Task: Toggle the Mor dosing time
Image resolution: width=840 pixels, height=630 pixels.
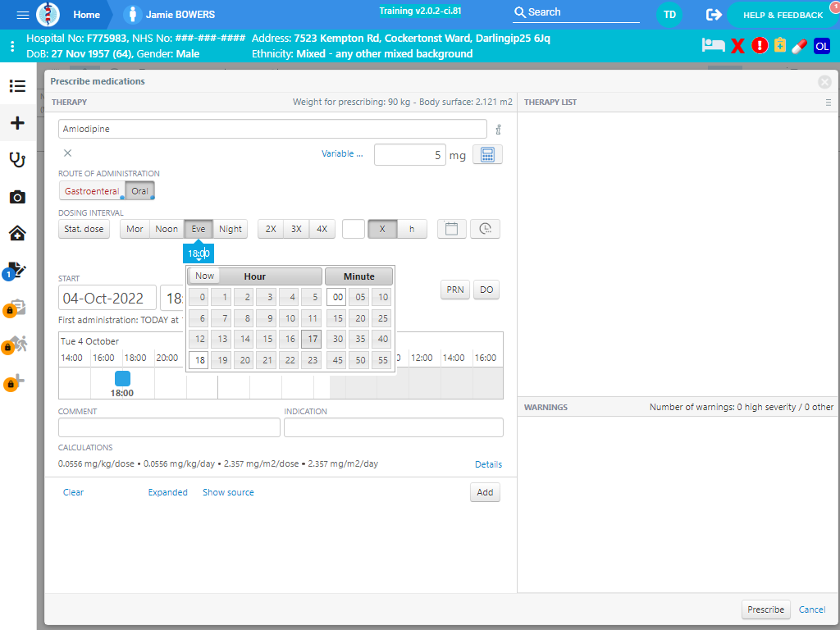Action: [135, 229]
